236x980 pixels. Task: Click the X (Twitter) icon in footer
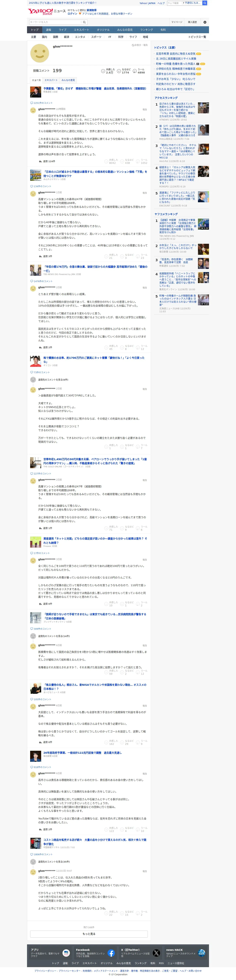[156, 953]
